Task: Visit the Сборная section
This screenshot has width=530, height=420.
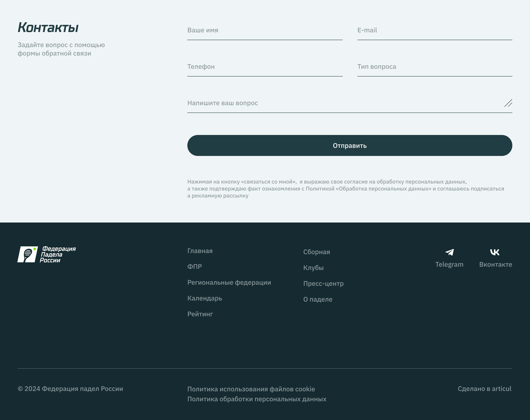Action: (x=316, y=252)
